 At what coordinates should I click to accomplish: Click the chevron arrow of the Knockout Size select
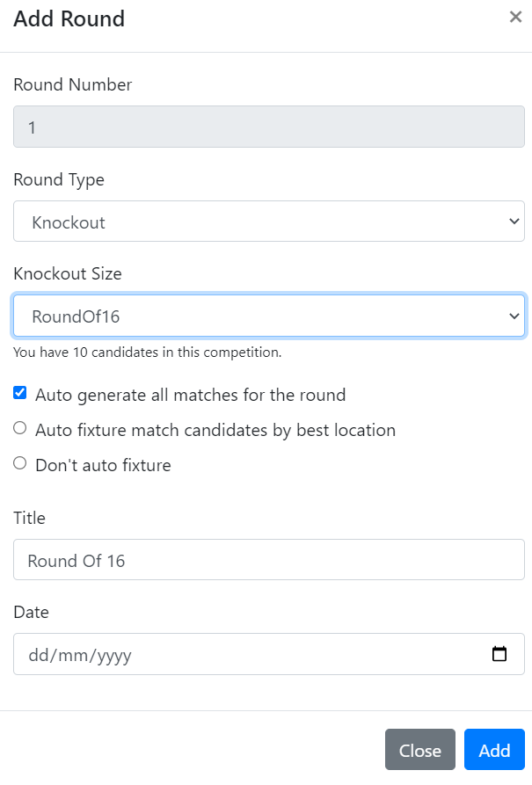(x=514, y=316)
